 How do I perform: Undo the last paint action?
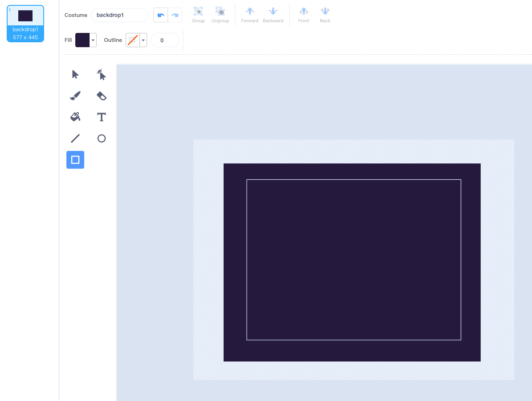pos(160,15)
